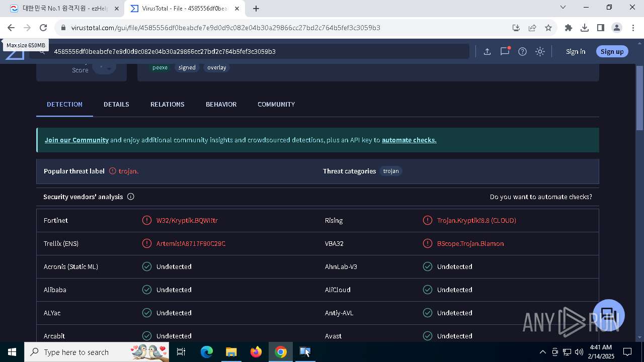This screenshot has height=362, width=644.
Task: Close the ezHelp tab
Action: tap(117, 9)
